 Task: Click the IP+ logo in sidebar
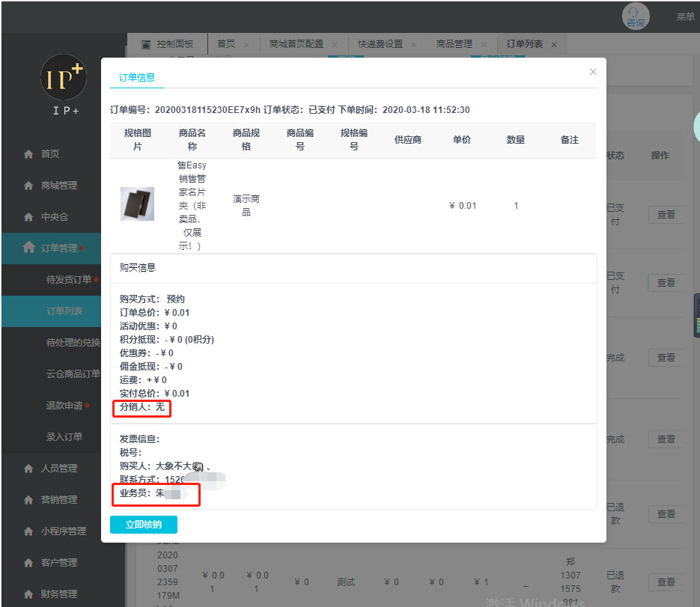click(x=64, y=79)
